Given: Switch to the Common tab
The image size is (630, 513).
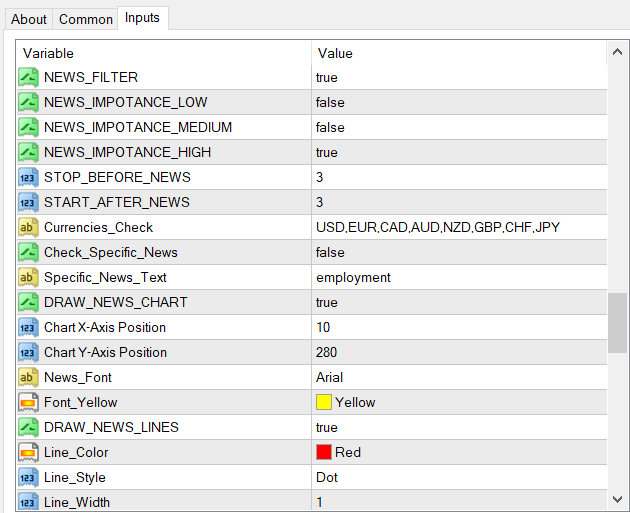Looking at the screenshot, I should [86, 19].
